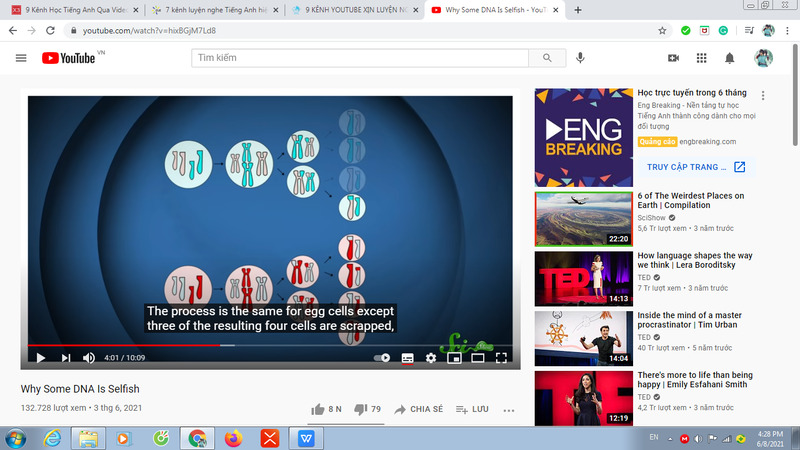
Task: Open WPS Writer from taskbar
Action: [306, 438]
